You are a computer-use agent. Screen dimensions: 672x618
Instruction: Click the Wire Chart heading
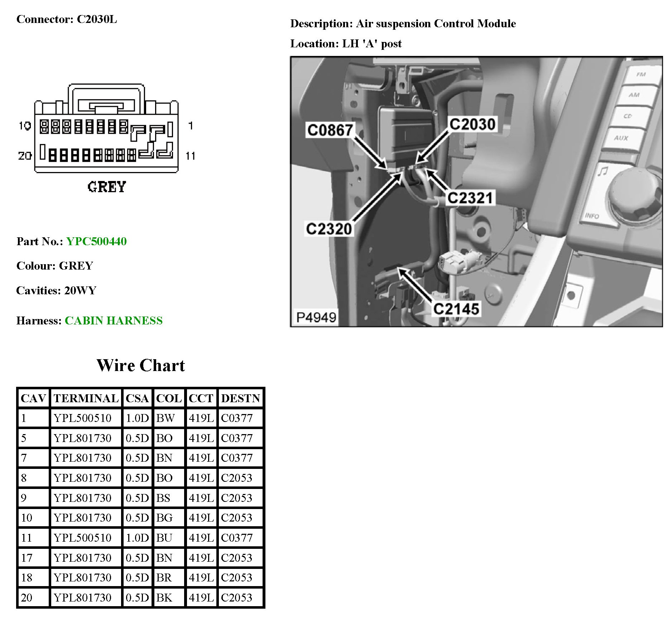coord(141,365)
